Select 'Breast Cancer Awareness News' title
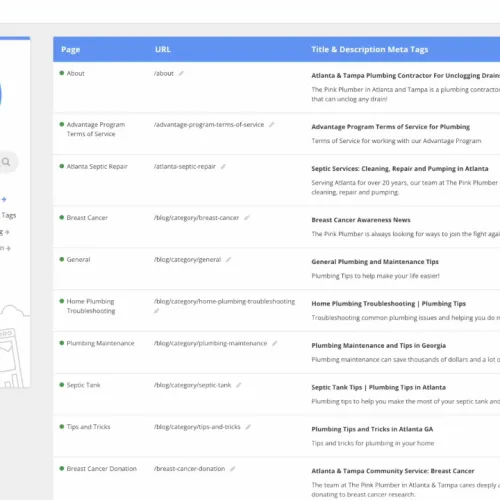 (x=361, y=220)
